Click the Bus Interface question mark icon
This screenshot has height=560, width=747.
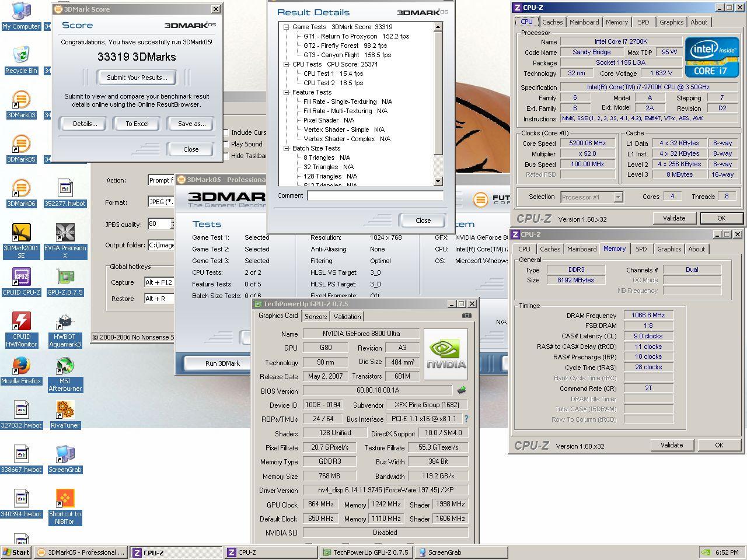(466, 419)
